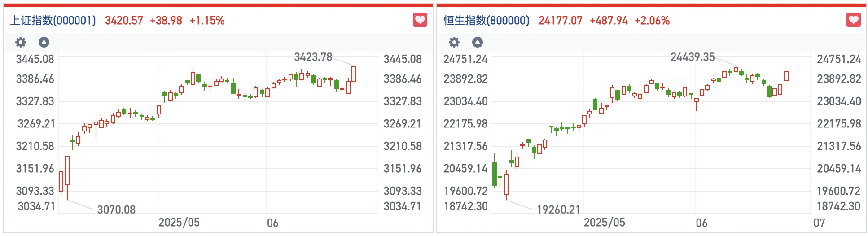The image size is (868, 236).
Task: Click the +2.06% change percentage
Action: tap(652, 21)
